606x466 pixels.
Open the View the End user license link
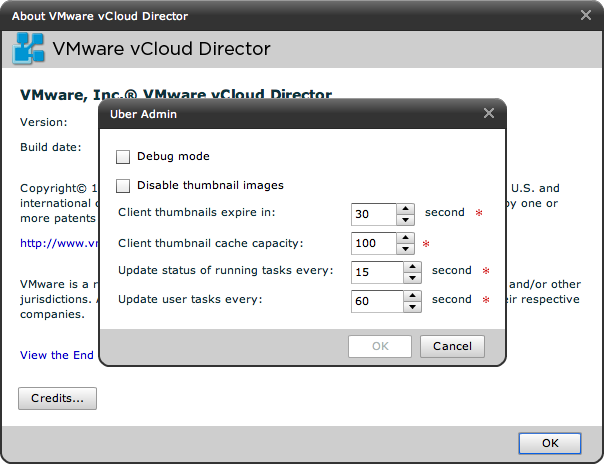57,355
